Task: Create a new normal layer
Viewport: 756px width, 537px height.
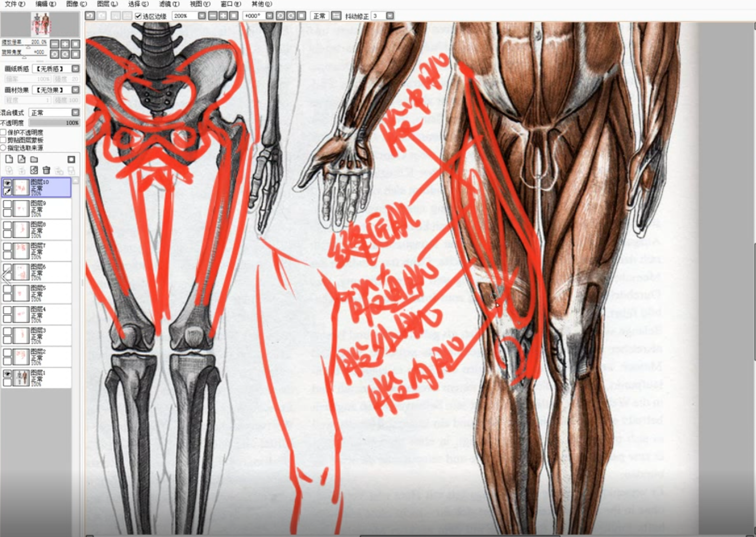Action: point(9,159)
